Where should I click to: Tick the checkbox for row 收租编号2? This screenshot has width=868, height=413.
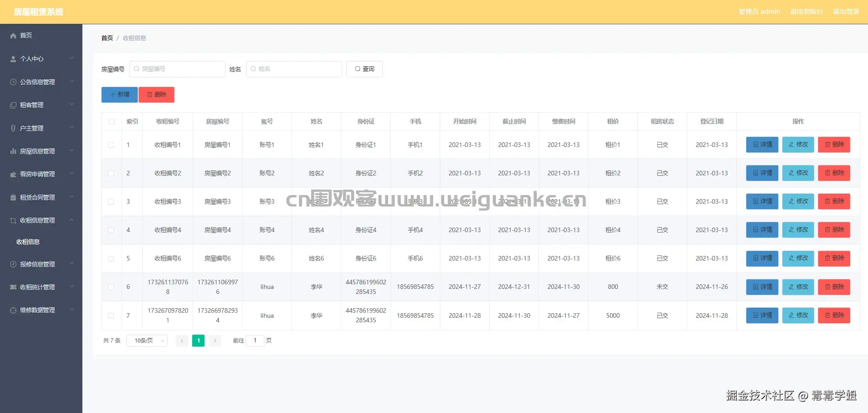click(x=111, y=173)
